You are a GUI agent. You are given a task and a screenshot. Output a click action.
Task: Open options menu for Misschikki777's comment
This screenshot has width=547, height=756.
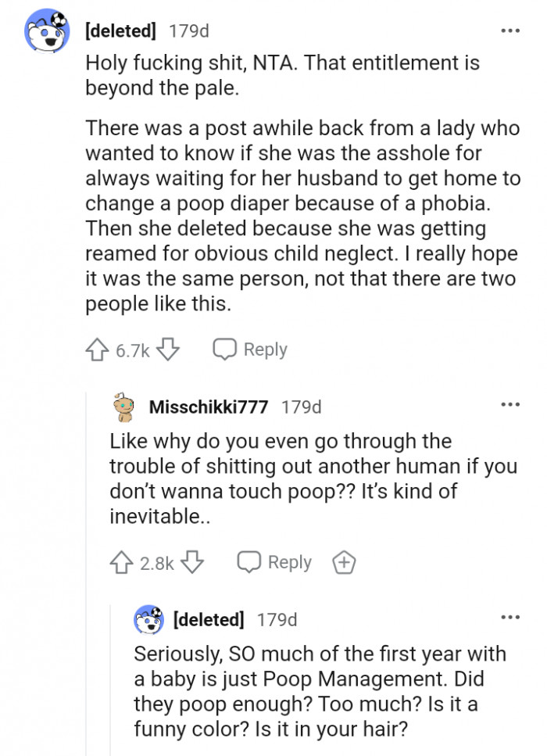pyautogui.click(x=510, y=404)
